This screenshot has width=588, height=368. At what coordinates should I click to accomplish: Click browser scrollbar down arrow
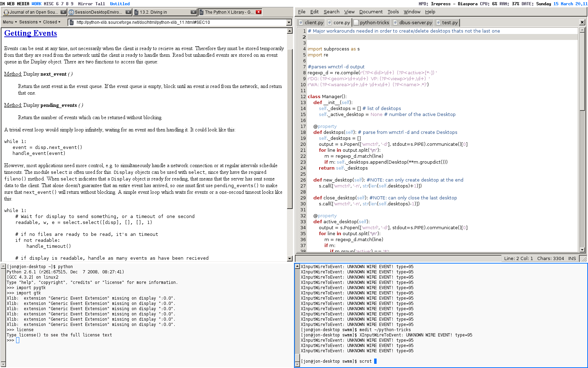pos(290,259)
